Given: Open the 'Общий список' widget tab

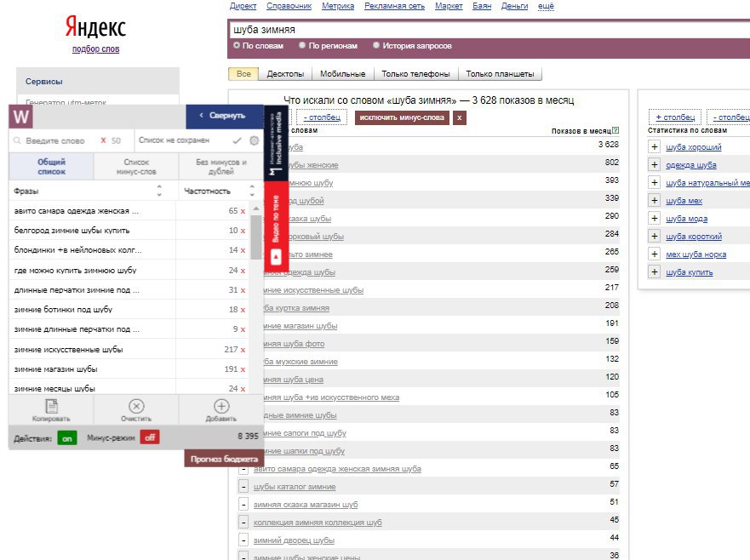Looking at the screenshot, I should 51,167.
